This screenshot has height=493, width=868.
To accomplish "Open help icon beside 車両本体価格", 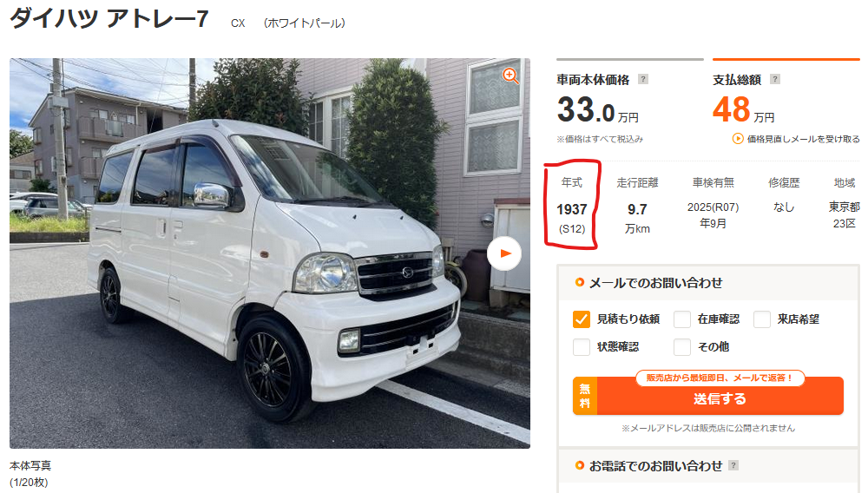I will [642, 79].
